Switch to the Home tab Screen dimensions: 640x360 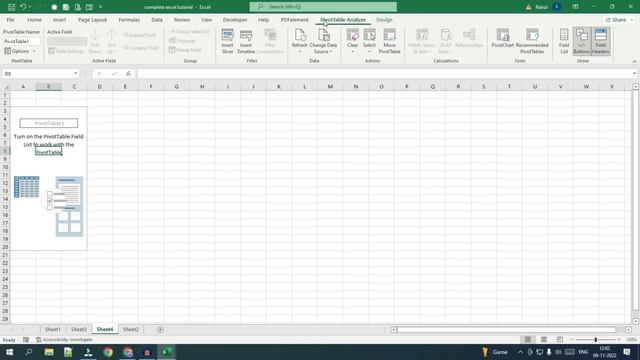click(34, 20)
